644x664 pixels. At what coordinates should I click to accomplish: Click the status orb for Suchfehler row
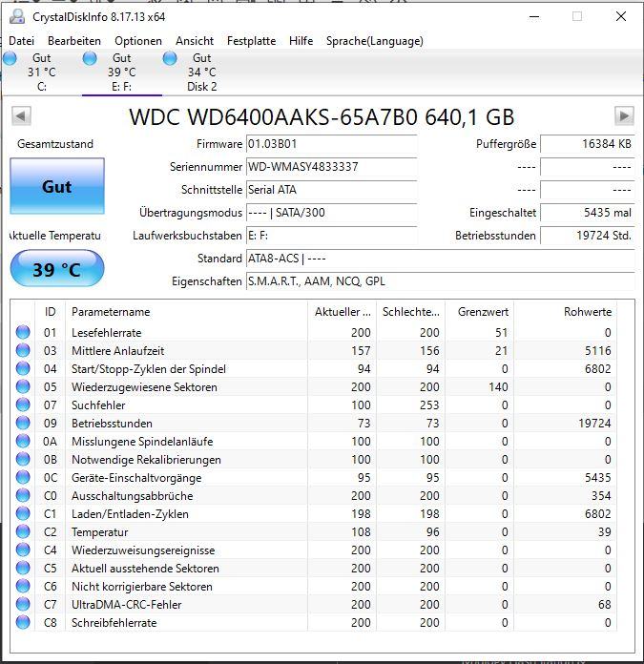coord(23,405)
